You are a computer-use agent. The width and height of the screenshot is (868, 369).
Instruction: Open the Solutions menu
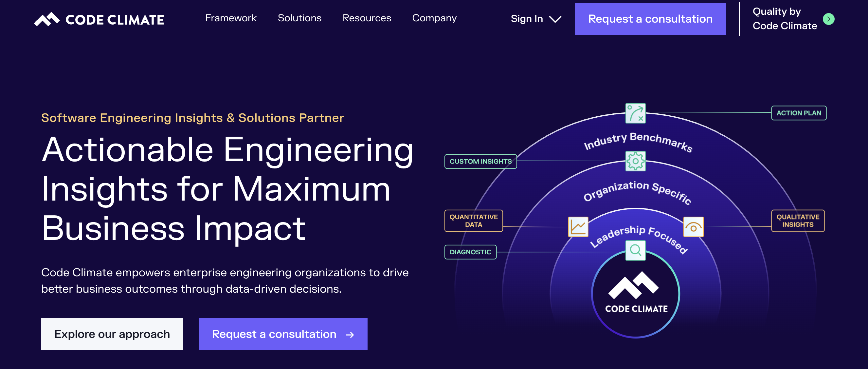[x=299, y=18]
